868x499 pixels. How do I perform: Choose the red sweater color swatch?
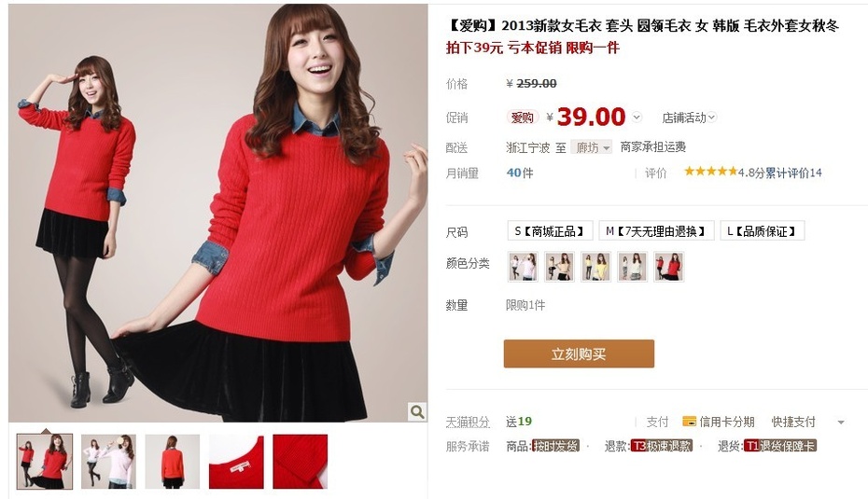point(668,267)
